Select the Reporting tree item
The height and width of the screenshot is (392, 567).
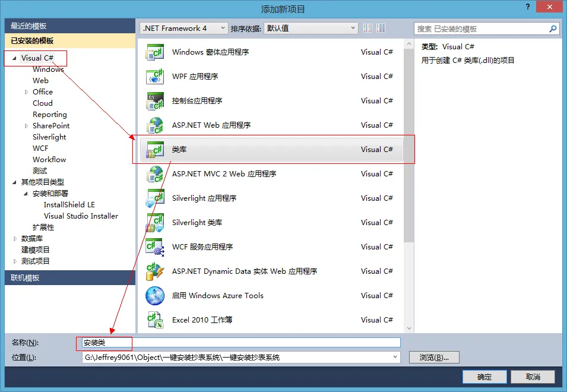[x=50, y=114]
